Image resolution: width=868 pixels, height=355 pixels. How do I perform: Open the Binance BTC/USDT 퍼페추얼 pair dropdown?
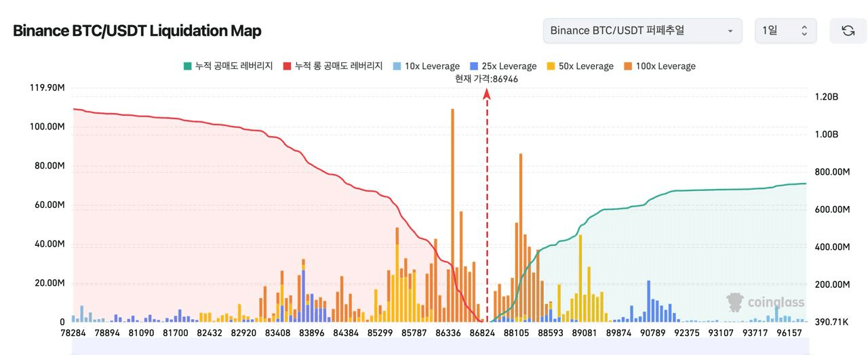[642, 30]
